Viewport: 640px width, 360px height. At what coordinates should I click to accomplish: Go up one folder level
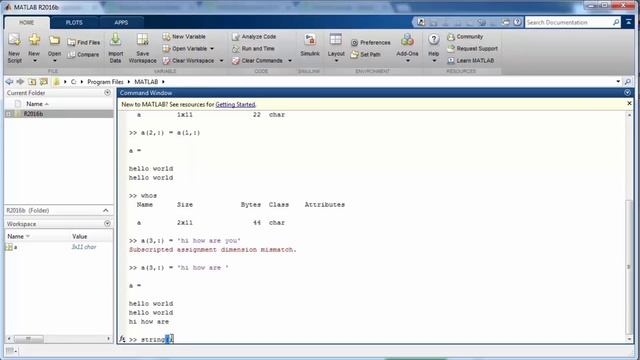[x=32, y=82]
